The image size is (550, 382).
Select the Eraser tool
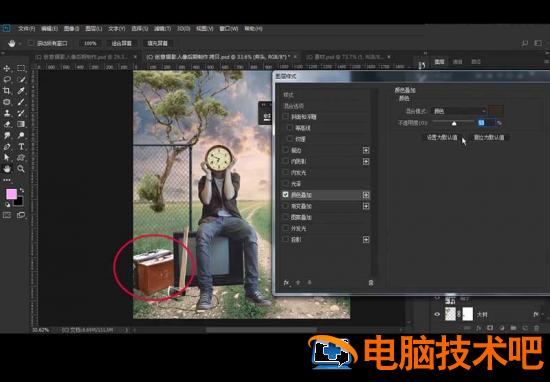pyautogui.click(x=7, y=124)
